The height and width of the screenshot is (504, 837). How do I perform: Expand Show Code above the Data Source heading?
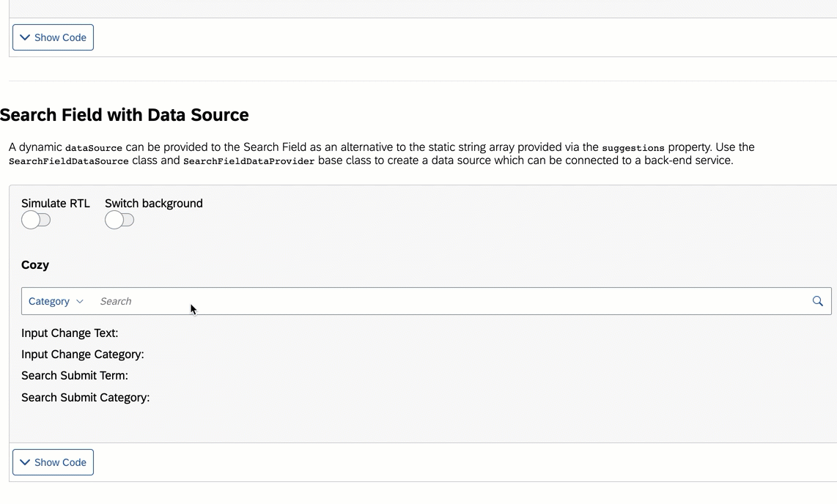point(53,37)
